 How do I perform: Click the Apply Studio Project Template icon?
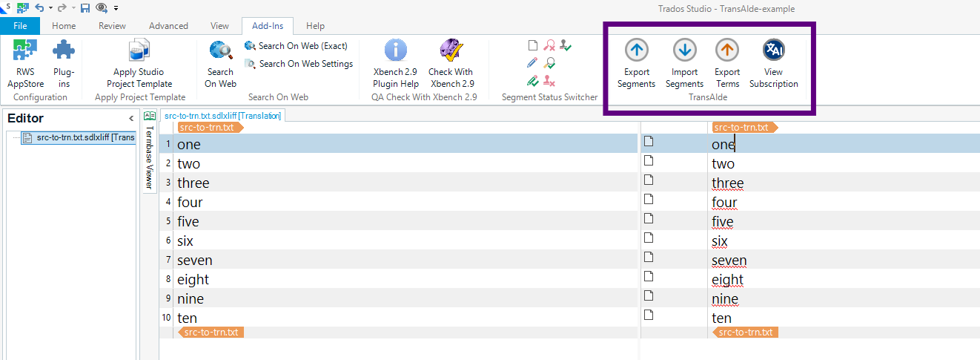tap(139, 51)
